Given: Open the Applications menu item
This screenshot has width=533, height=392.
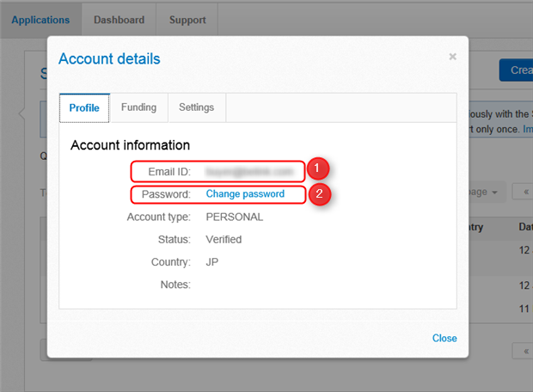Looking at the screenshot, I should 40,20.
